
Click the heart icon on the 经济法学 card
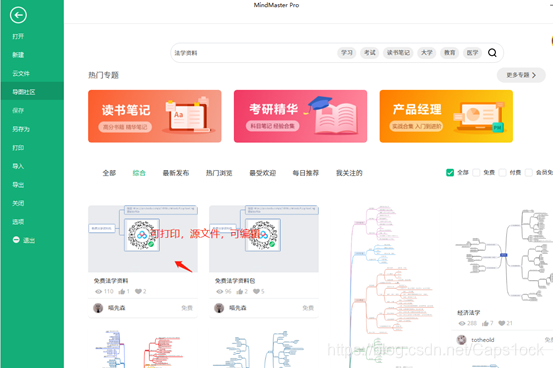point(502,323)
